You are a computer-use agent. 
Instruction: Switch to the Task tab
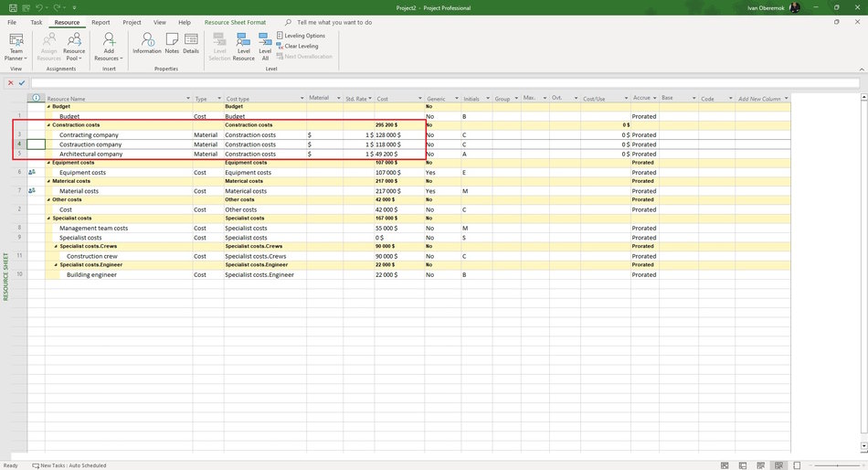36,22
